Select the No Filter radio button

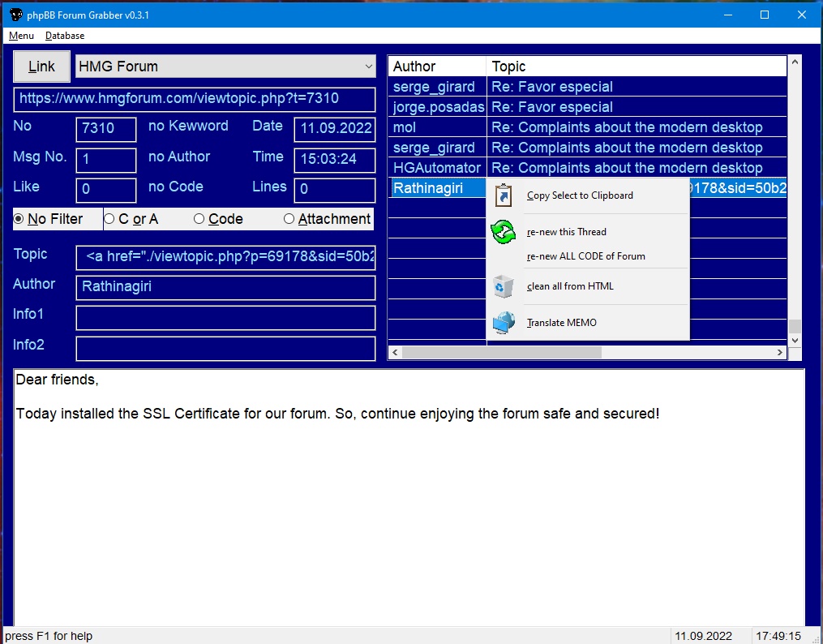tap(19, 219)
